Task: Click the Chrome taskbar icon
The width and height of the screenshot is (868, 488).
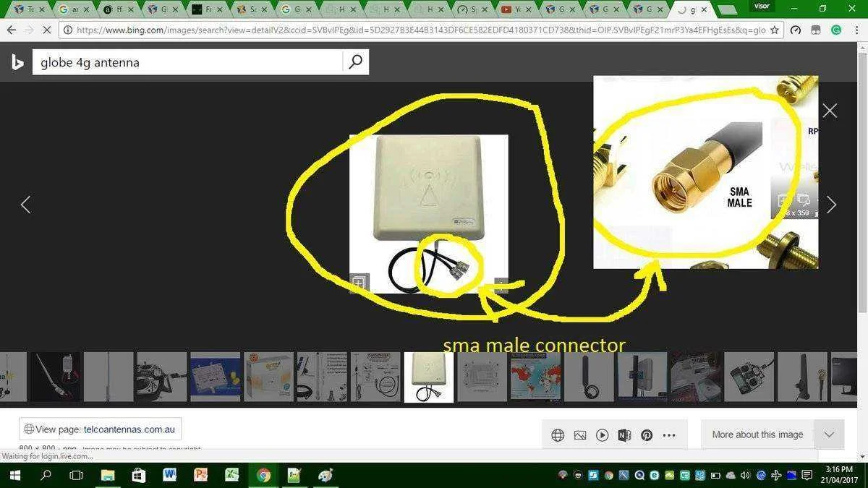Action: [263, 475]
